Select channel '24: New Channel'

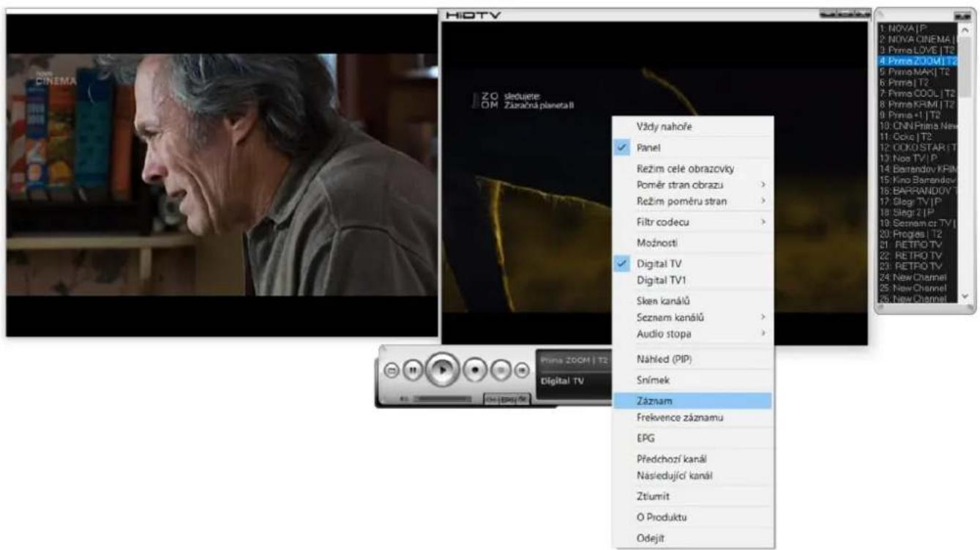pyautogui.click(x=919, y=278)
